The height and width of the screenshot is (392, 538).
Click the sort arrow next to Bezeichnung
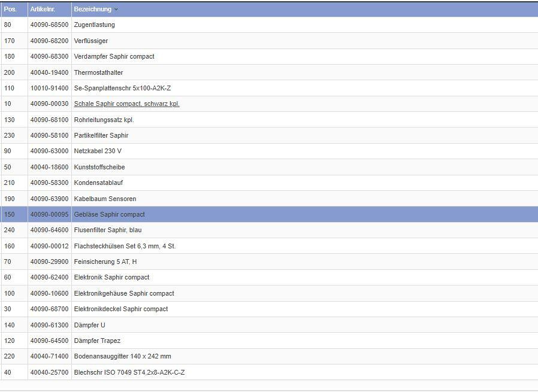(116, 10)
